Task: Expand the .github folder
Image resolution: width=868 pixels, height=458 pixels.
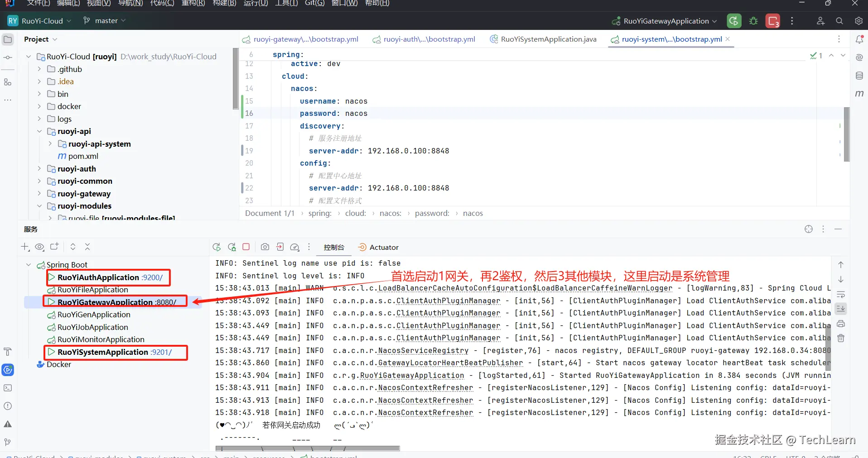Action: coord(39,69)
